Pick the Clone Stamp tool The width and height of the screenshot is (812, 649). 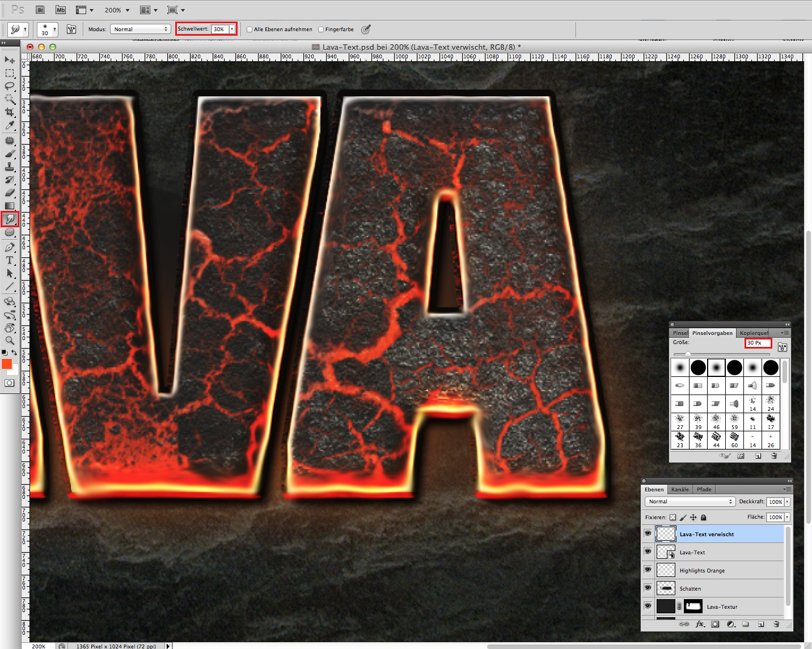click(x=10, y=167)
